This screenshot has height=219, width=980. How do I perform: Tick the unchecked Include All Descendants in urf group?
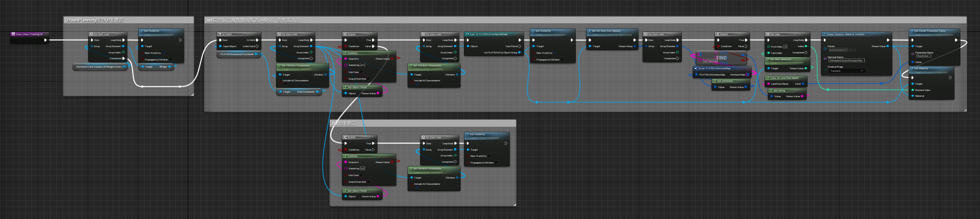click(x=286, y=84)
